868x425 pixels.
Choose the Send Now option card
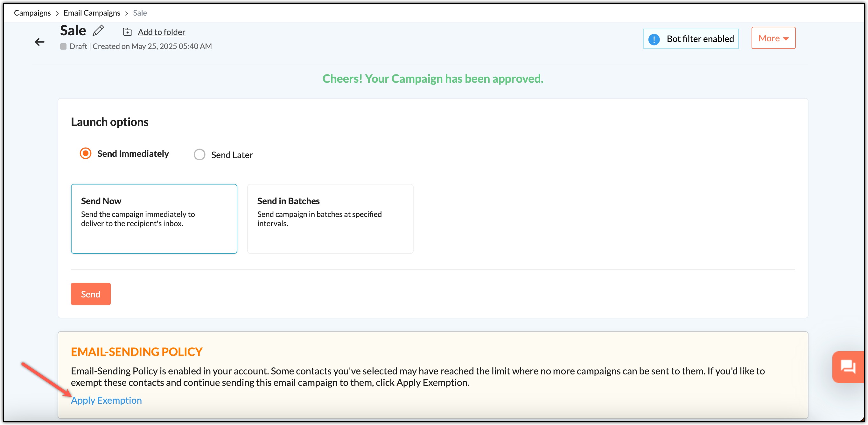coord(154,219)
